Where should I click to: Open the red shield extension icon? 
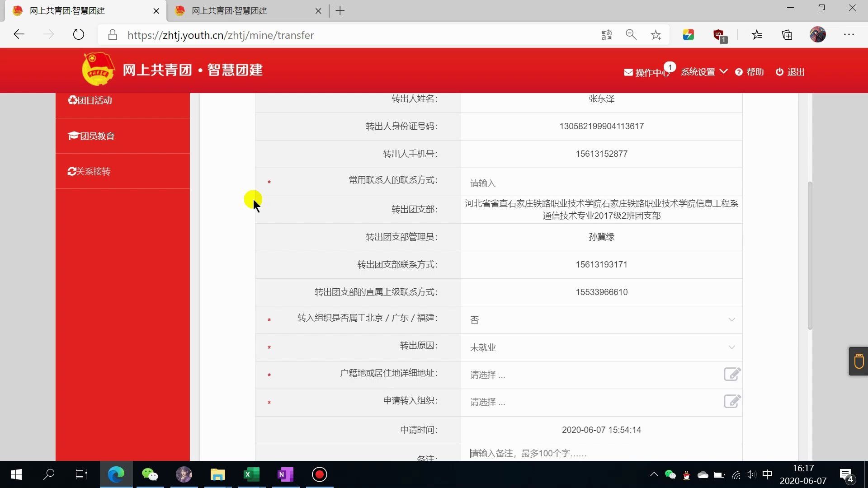pyautogui.click(x=719, y=35)
